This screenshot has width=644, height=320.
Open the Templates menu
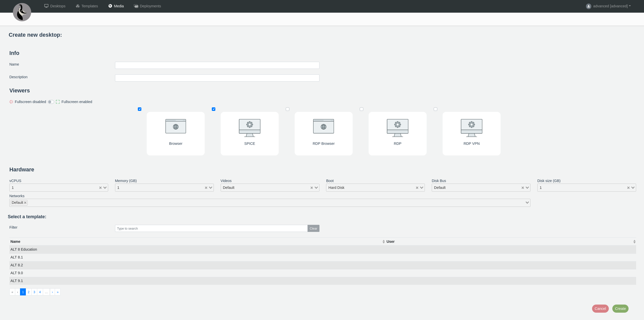pyautogui.click(x=87, y=6)
